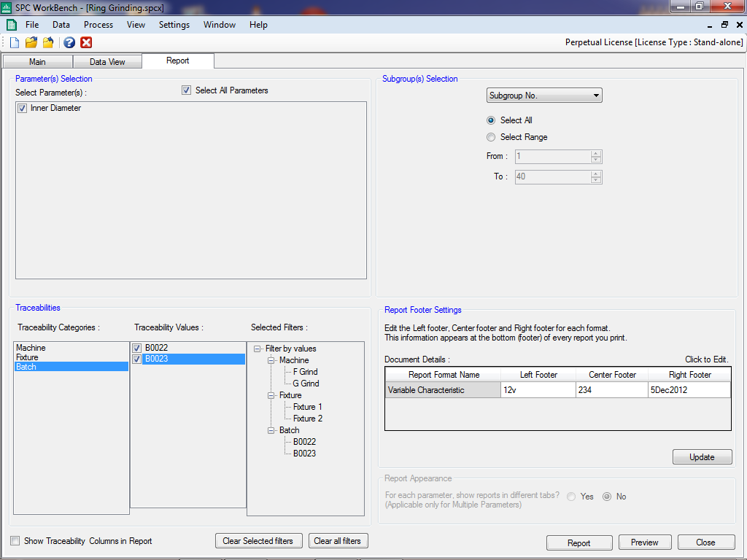Open Help via blue question mark icon
The width and height of the screenshot is (747, 560).
pyautogui.click(x=69, y=42)
